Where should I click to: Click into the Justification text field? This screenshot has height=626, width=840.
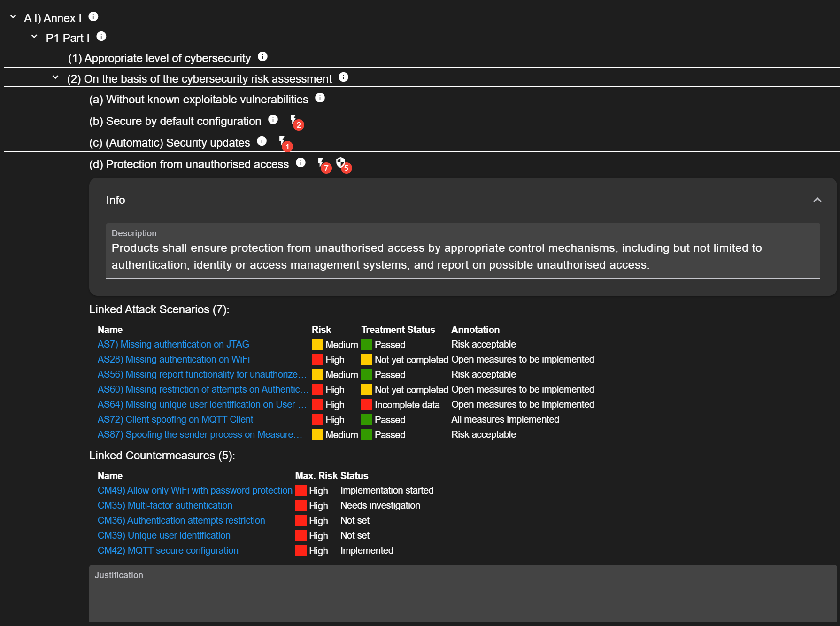[462, 596]
